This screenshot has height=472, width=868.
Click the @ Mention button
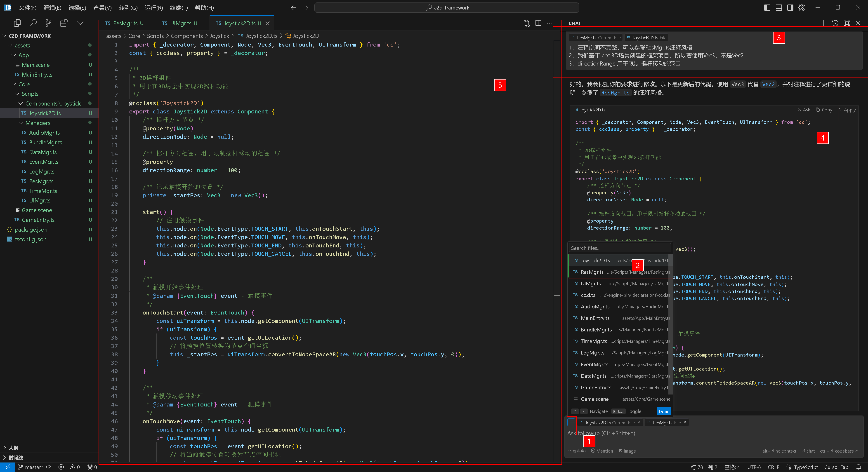(602, 451)
